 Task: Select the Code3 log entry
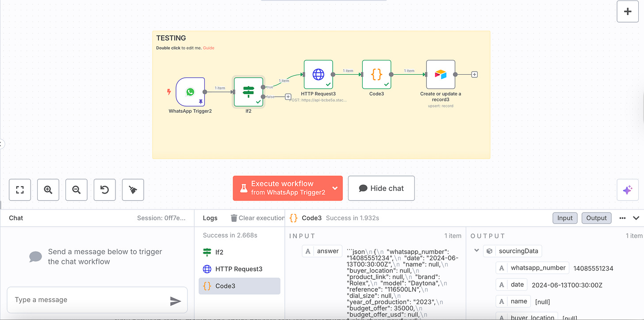click(x=239, y=286)
